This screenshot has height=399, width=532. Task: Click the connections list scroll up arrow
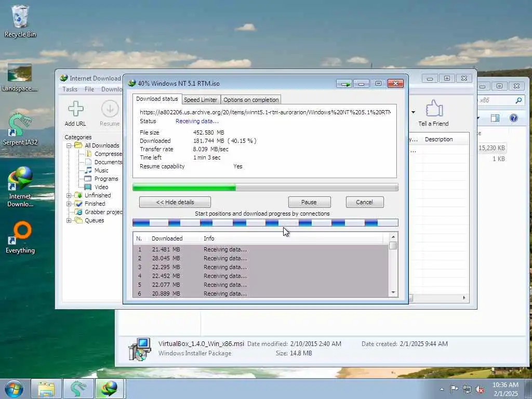click(x=393, y=237)
